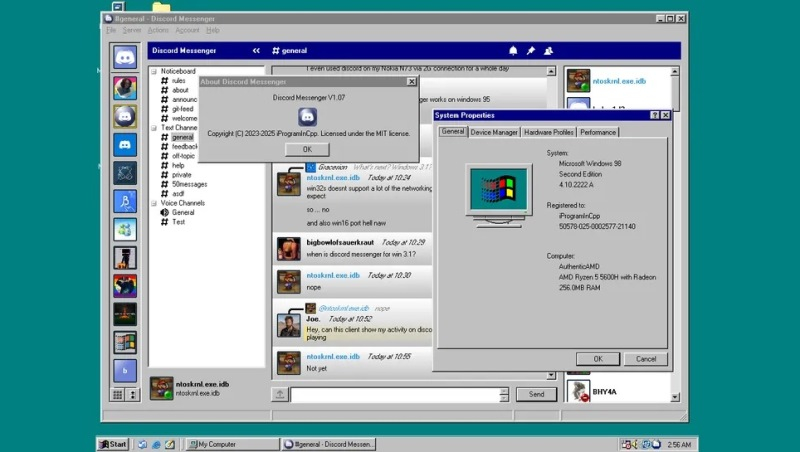Click the help question mark in System Properties
The width and height of the screenshot is (800, 452).
(x=654, y=116)
